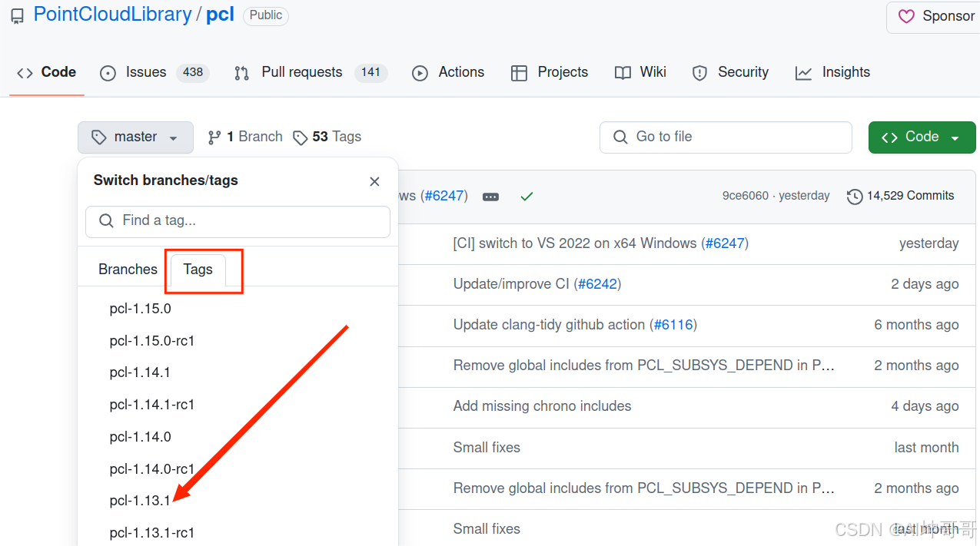Image resolution: width=980 pixels, height=546 pixels.
Task: Open commit hash 9ce6060
Action: pos(745,196)
